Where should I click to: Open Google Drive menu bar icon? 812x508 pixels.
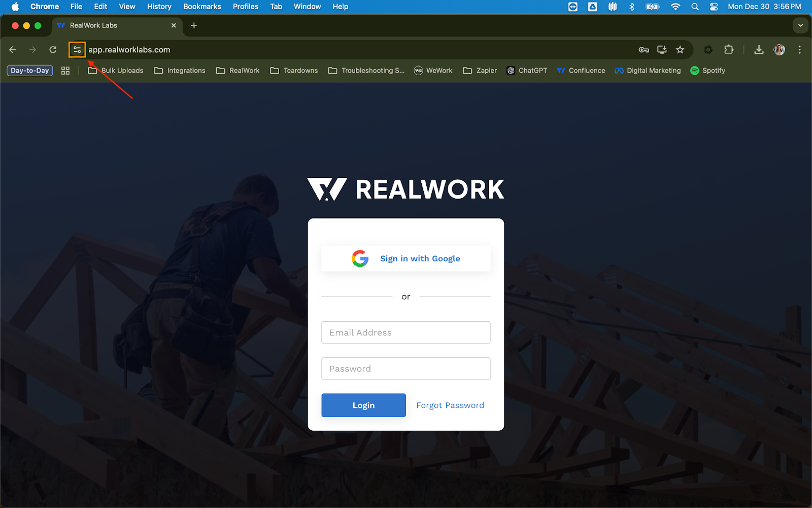click(592, 7)
